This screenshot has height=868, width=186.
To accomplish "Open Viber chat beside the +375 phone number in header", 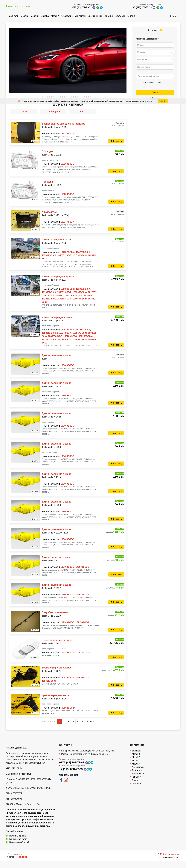I will tap(94, 7).
